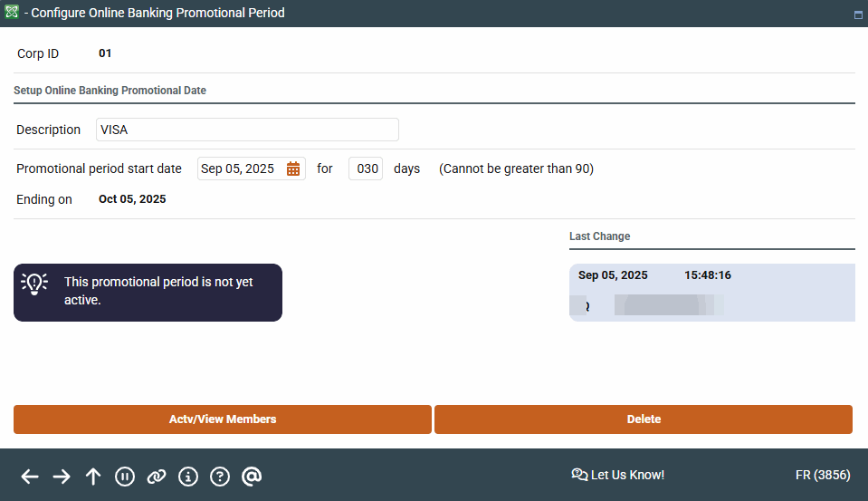This screenshot has height=501, width=868.
Task: Click the lightbulb tip icon
Action: (x=35, y=284)
